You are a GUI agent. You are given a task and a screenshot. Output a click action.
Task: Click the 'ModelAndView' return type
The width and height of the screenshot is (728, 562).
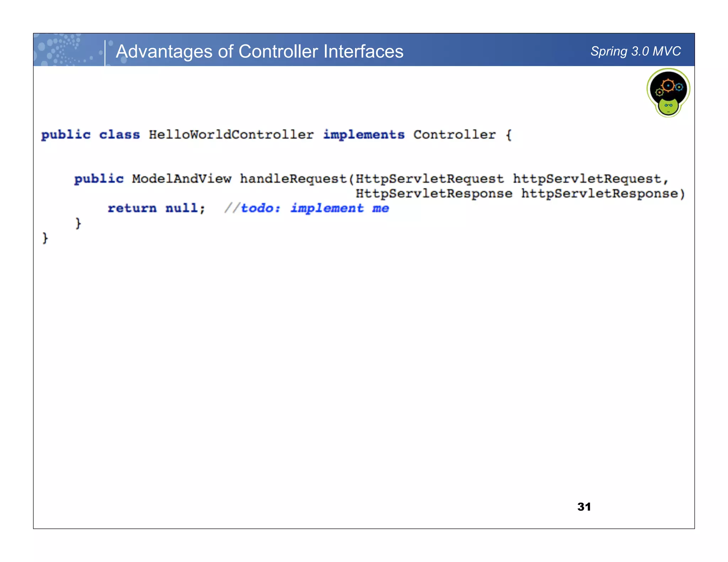click(x=182, y=178)
